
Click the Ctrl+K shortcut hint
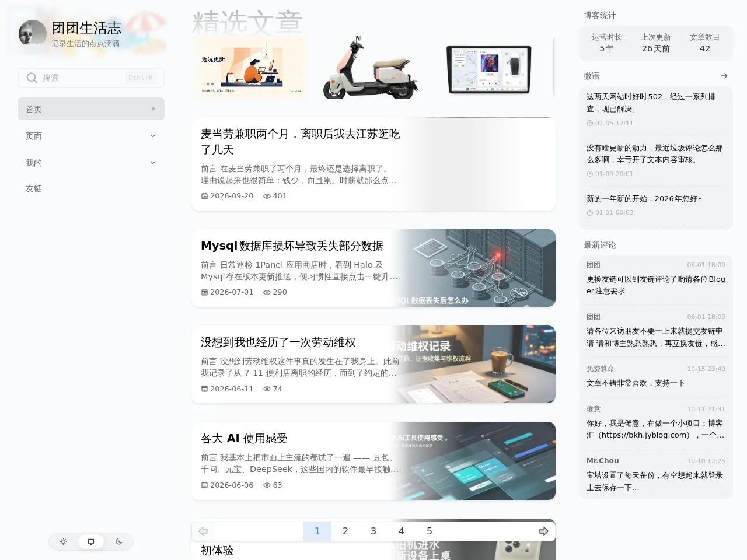coord(141,78)
